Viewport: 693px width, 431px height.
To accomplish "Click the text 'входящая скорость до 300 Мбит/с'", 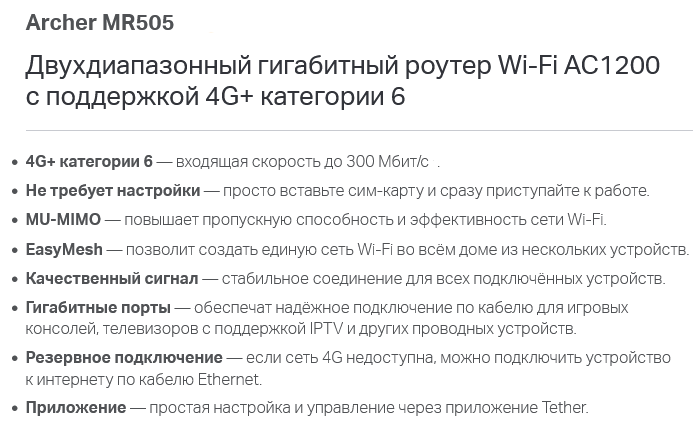I will tap(302, 162).
